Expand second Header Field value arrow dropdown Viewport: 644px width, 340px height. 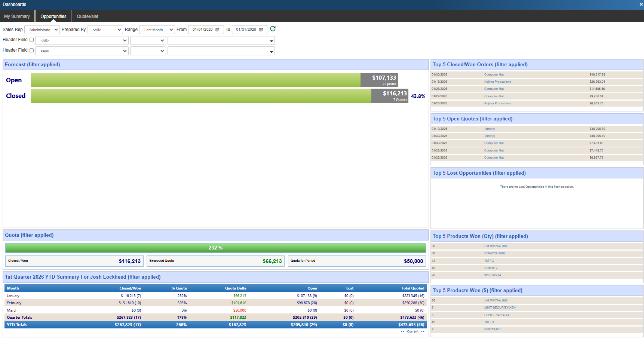tap(271, 51)
